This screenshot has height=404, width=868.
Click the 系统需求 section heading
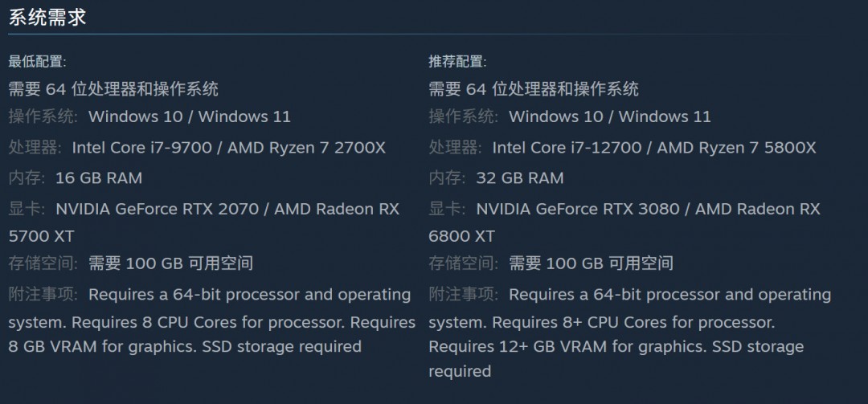click(x=47, y=18)
